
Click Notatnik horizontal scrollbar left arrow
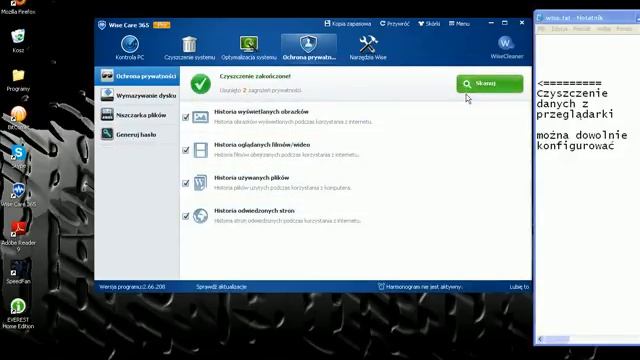[540, 339]
